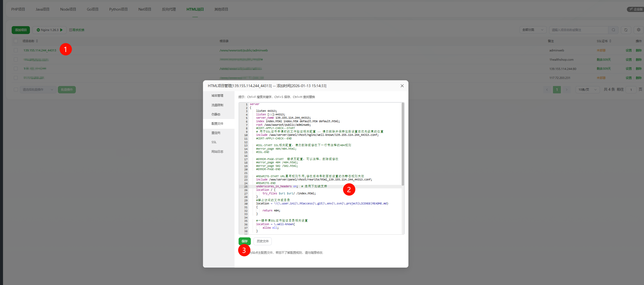Click the search magnifier icon

[x=613, y=30]
